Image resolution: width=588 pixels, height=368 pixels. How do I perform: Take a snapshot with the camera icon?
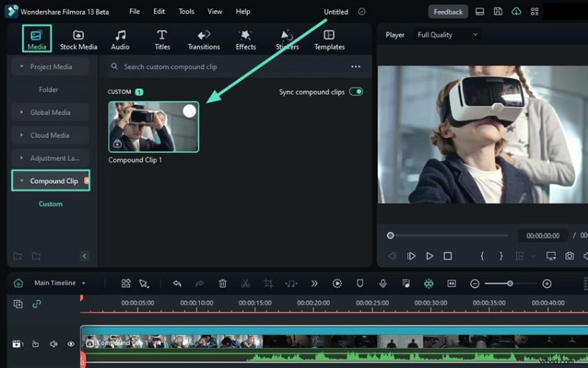569,256
